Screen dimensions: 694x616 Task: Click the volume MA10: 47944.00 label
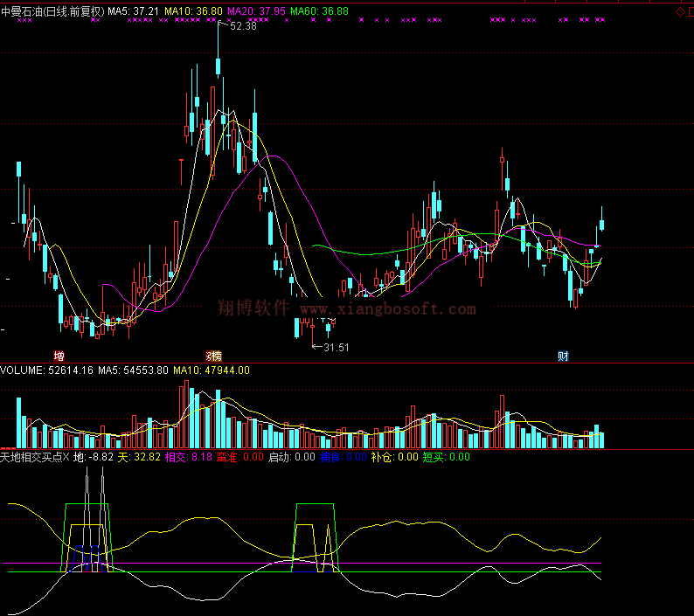(211, 370)
